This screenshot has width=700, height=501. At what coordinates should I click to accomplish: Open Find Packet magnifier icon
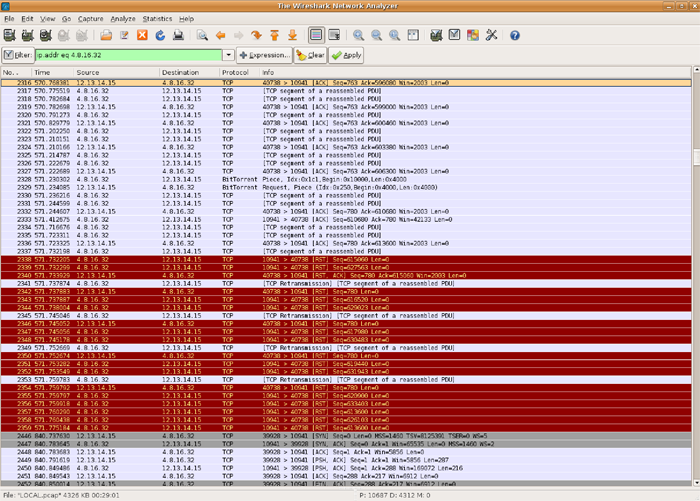pos(203,35)
